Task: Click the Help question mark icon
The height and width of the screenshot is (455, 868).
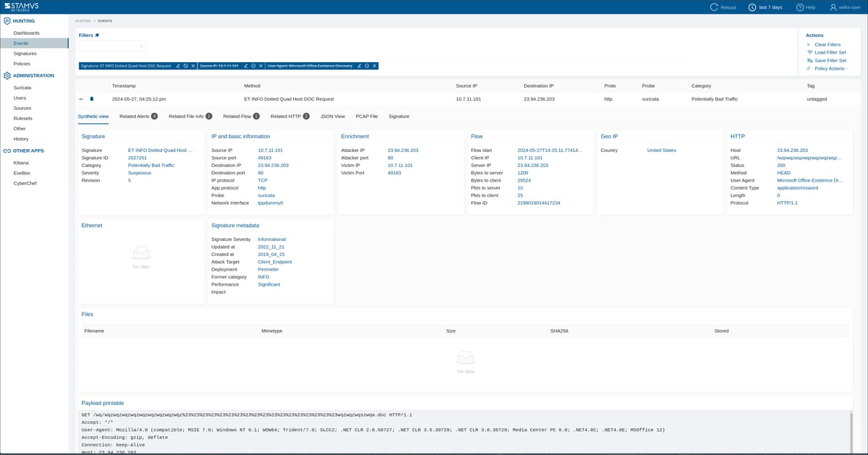Action: click(x=800, y=7)
